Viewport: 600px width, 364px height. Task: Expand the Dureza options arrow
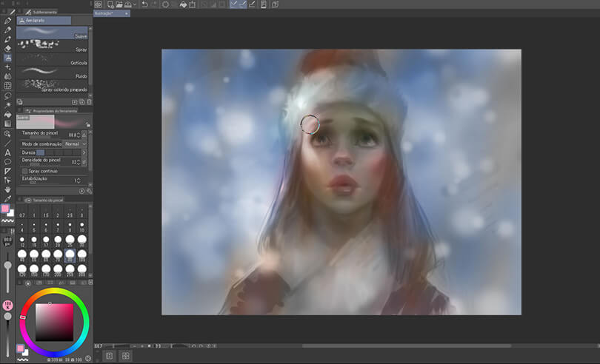point(84,152)
